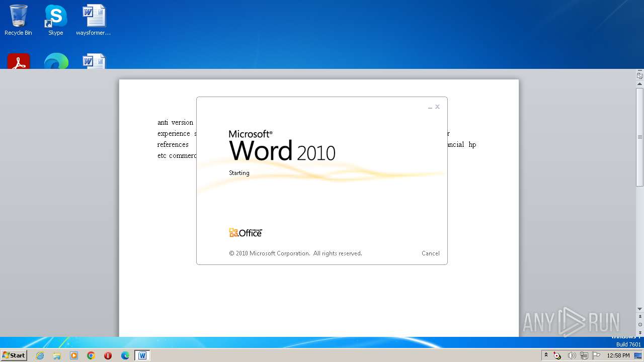Close the Word 2010 splash screen
The height and width of the screenshot is (362, 644).
pos(438,107)
